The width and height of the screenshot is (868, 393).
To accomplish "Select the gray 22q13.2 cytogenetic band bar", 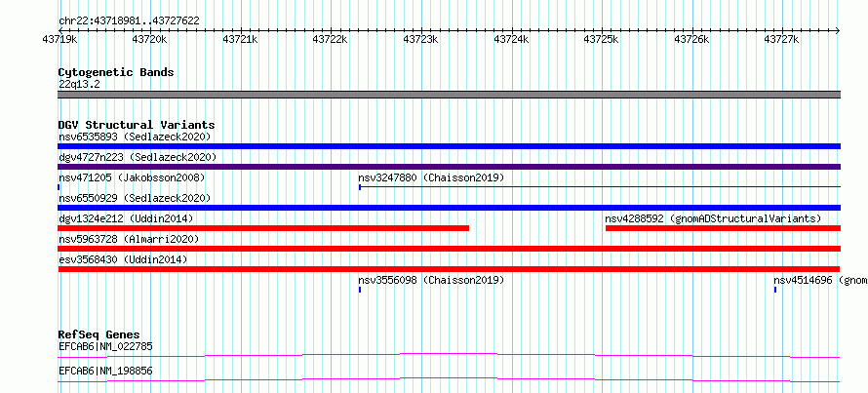I will (x=449, y=95).
